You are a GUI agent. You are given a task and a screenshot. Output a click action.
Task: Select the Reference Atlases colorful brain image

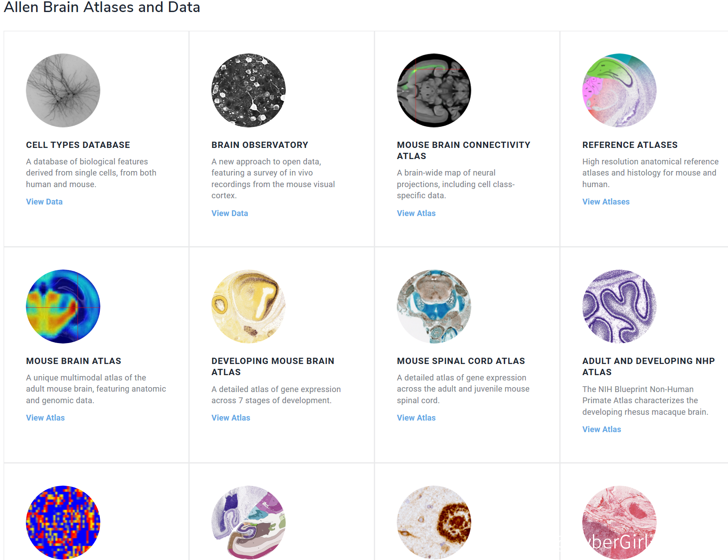(619, 90)
